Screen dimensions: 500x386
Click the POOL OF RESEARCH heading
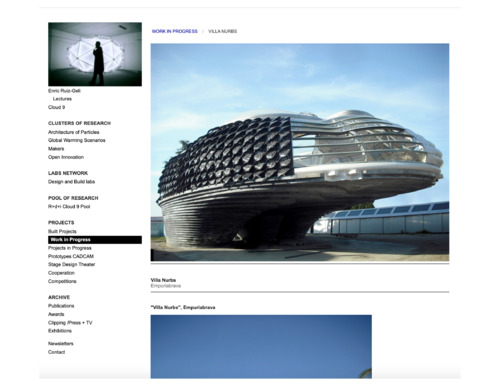point(73,198)
